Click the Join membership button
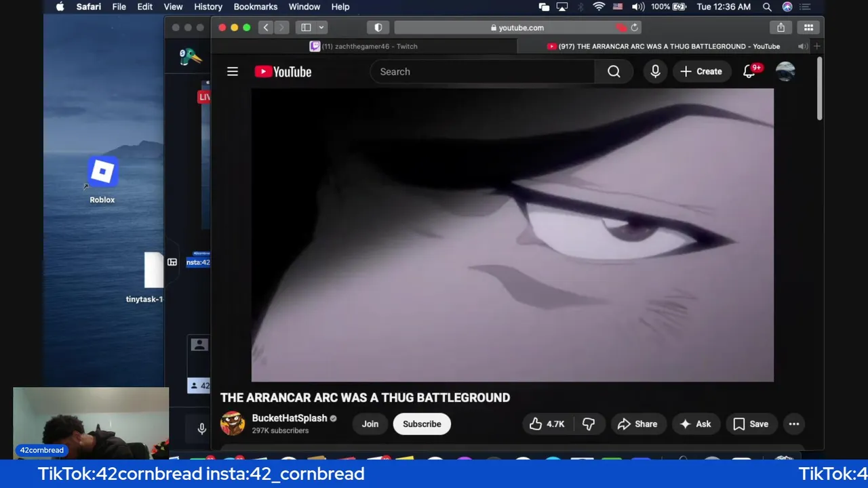 click(370, 424)
